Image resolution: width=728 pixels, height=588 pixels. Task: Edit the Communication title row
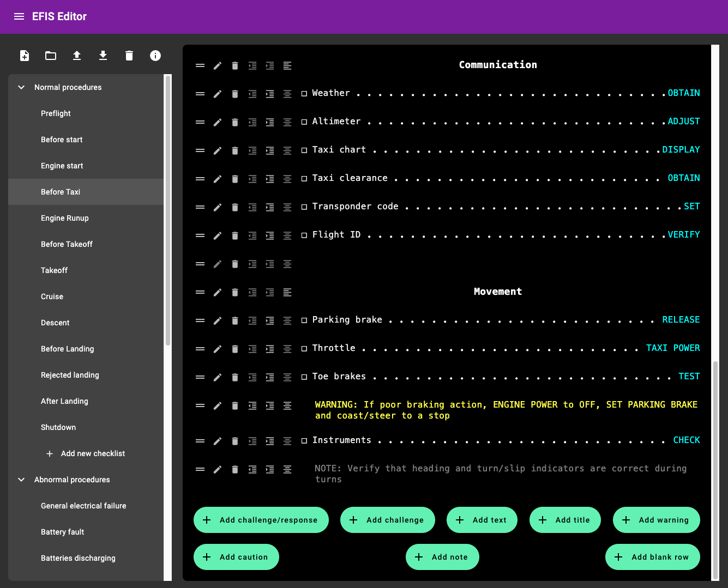[x=218, y=65]
